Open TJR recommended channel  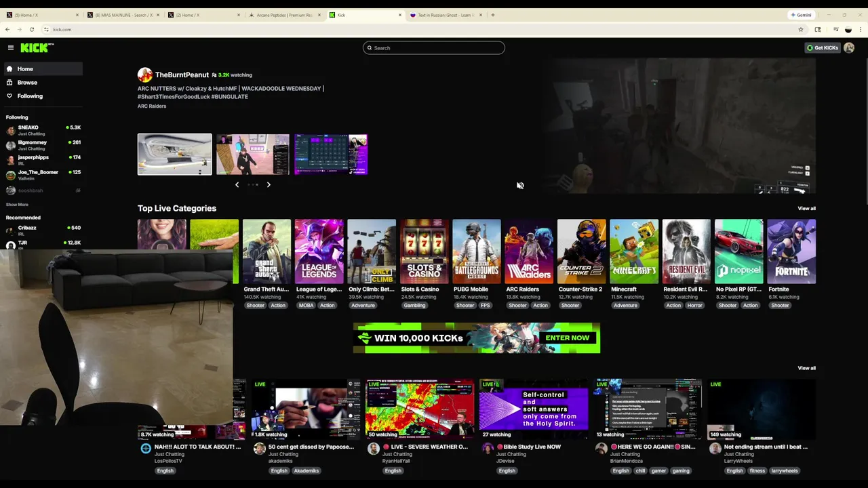pyautogui.click(x=43, y=244)
